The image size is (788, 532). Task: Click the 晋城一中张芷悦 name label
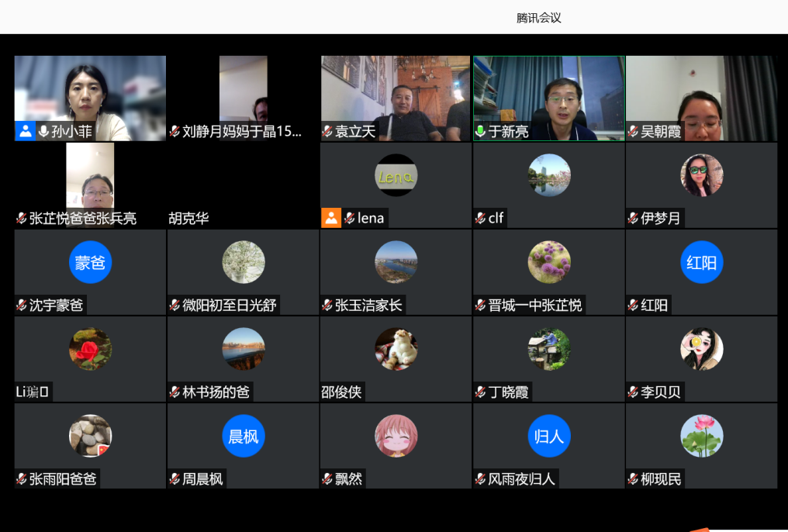click(535, 305)
